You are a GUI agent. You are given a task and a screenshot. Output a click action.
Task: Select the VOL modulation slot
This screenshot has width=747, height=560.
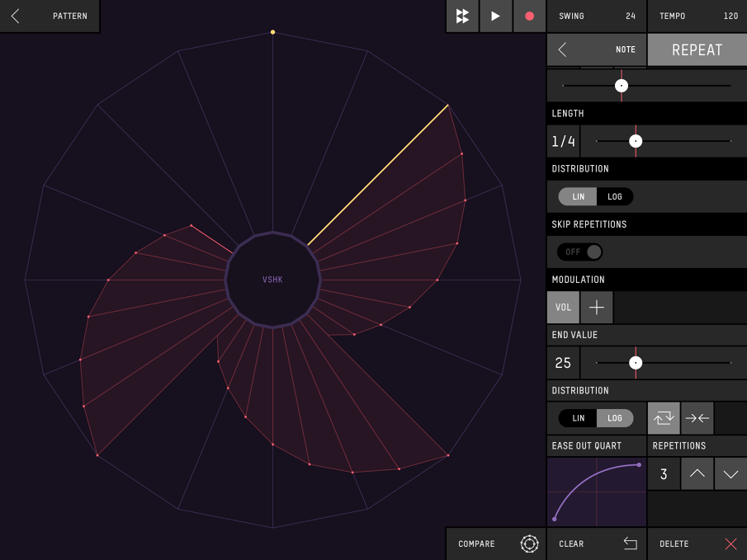point(563,308)
